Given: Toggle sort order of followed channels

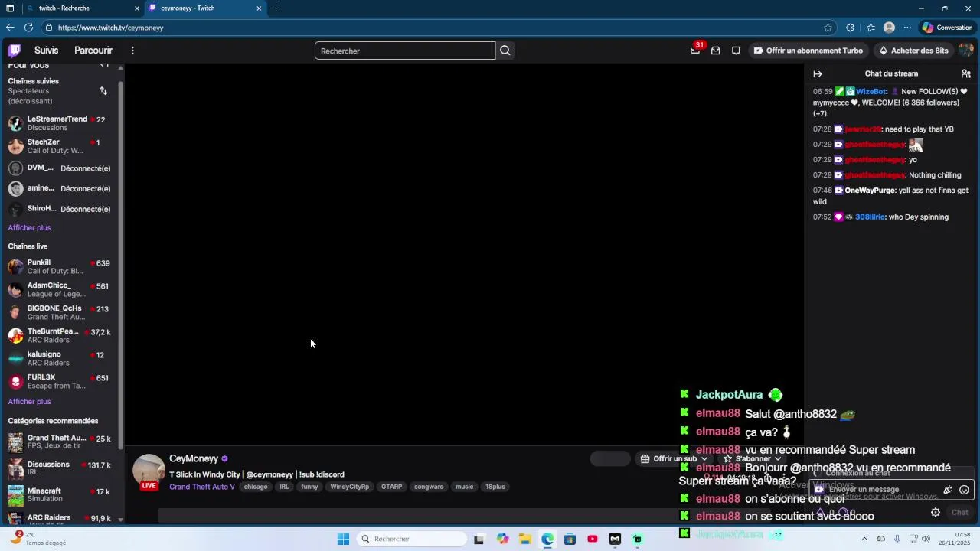Looking at the screenshot, I should point(103,91).
